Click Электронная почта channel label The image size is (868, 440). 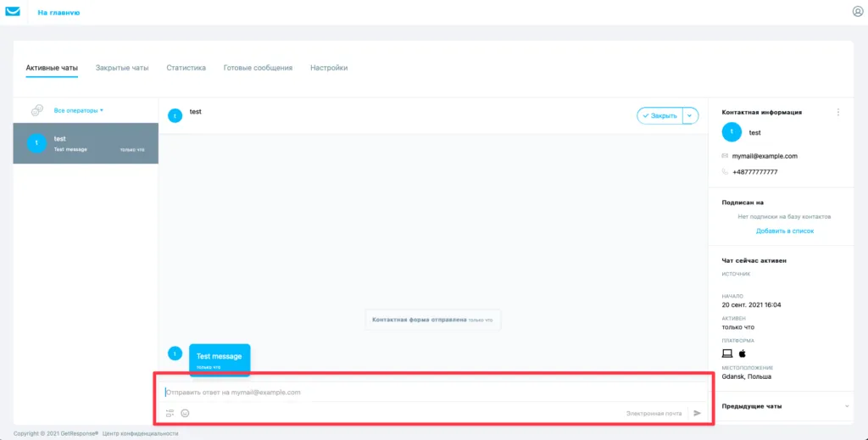click(654, 414)
